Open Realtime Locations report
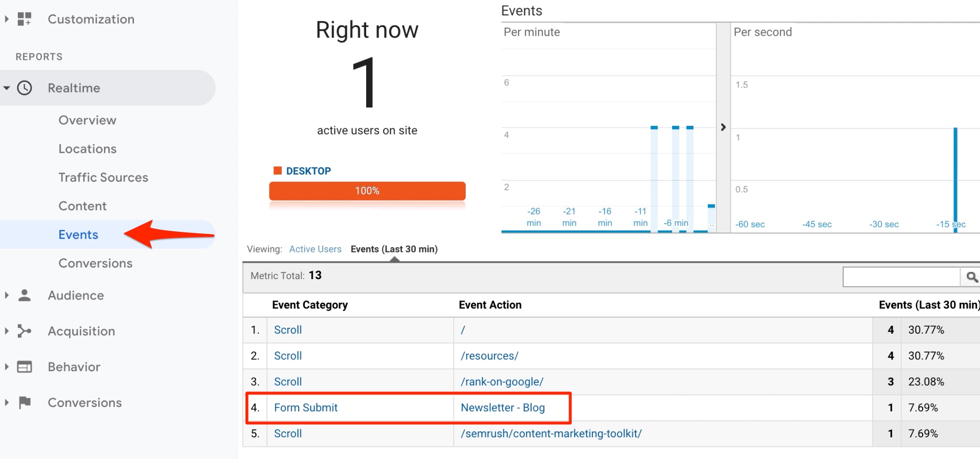Image resolution: width=980 pixels, height=459 pixels. coord(87,148)
